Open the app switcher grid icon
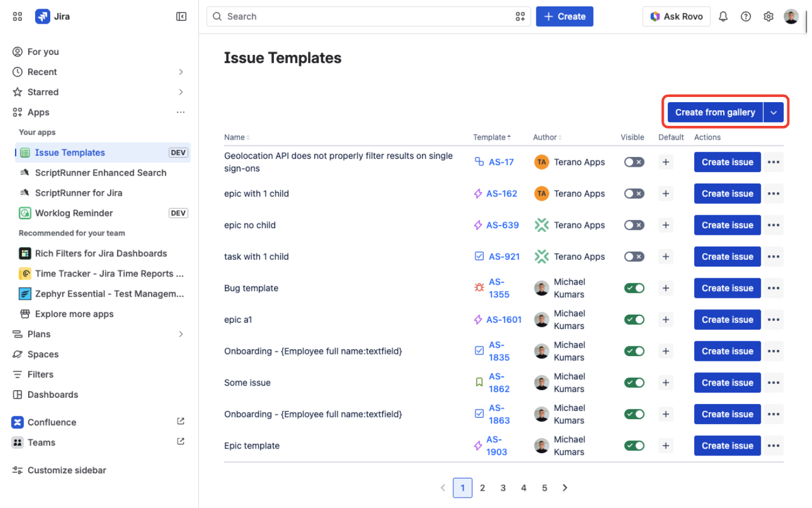The width and height of the screenshot is (812, 508). 17,17
